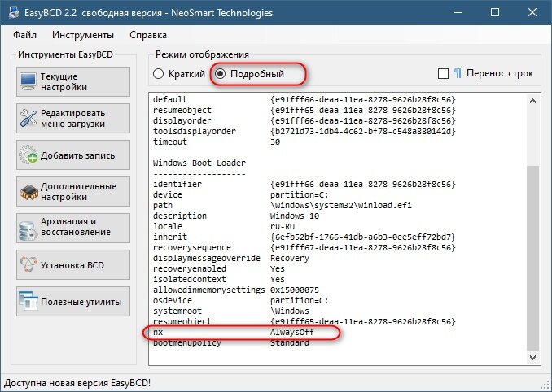Click the Windows Boot Loader heading
Screen dimensions: 552x392
coord(199,163)
